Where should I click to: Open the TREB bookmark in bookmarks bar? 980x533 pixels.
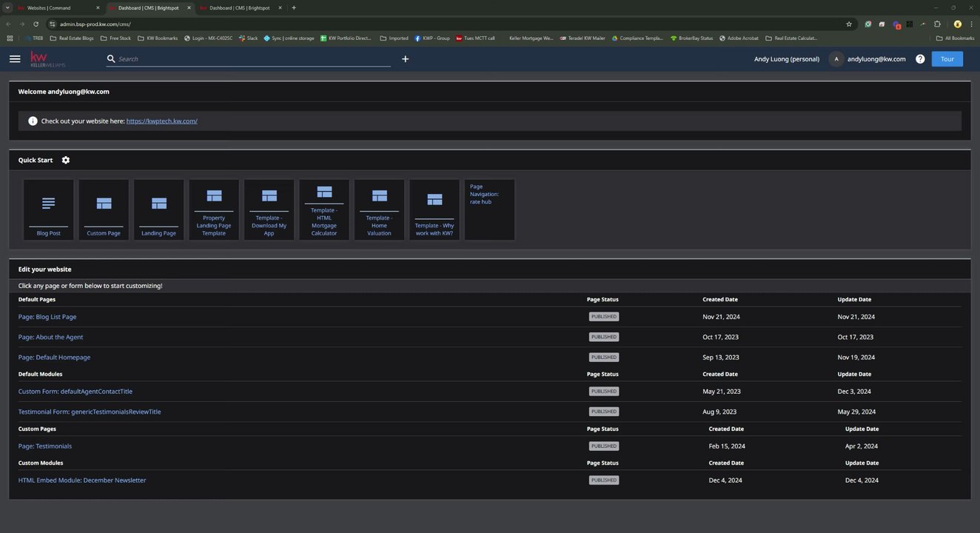33,38
